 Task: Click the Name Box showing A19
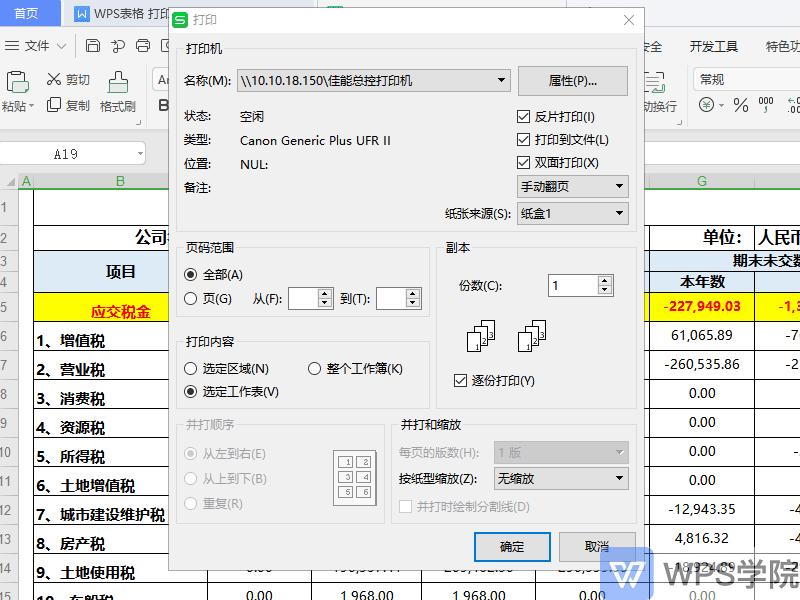tap(70, 153)
